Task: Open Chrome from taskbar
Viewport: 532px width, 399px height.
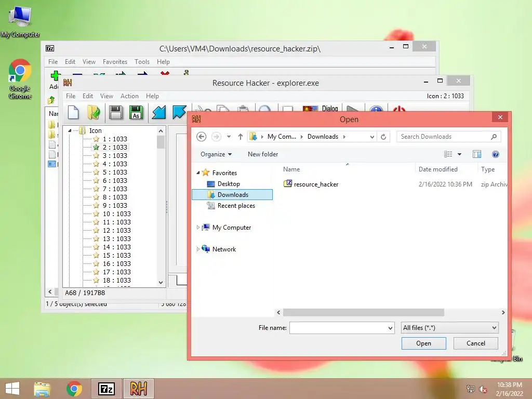Action: [x=74, y=389]
